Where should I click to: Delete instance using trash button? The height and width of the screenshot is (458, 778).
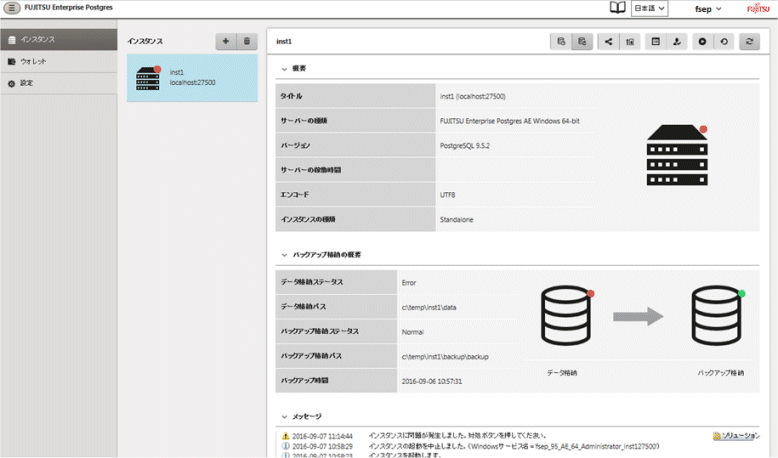247,41
